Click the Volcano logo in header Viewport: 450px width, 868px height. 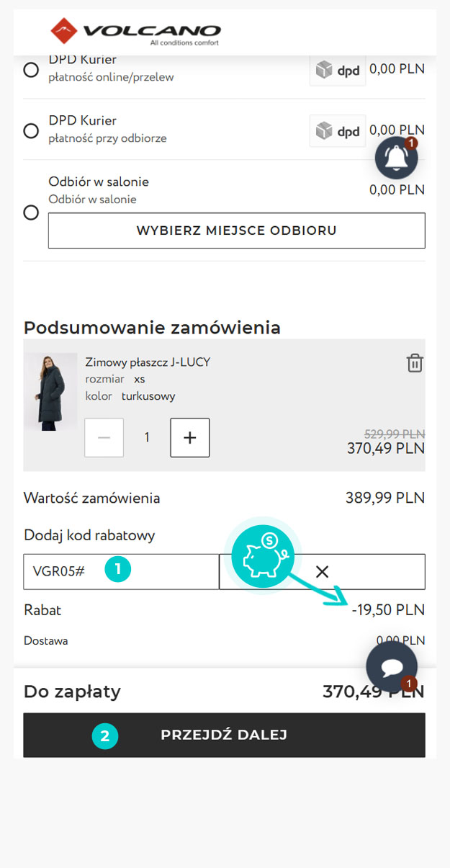pyautogui.click(x=135, y=32)
